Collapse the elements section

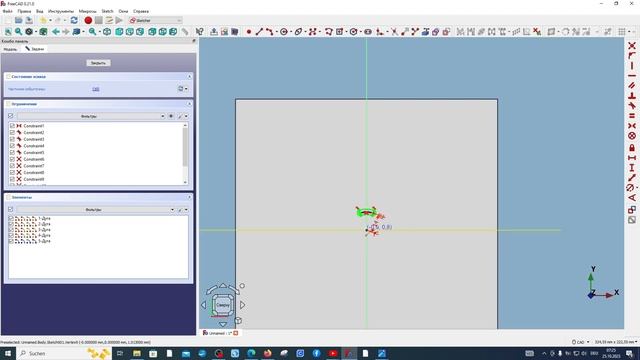[189, 197]
